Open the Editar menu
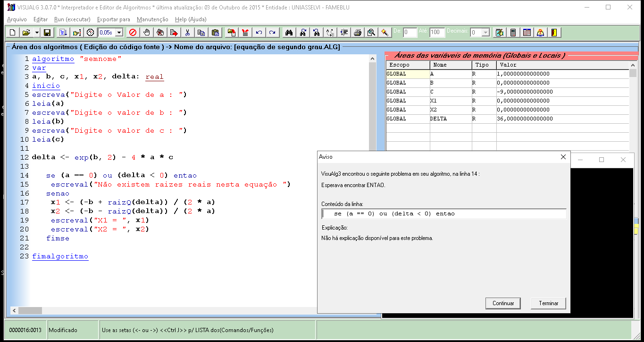This screenshot has width=644, height=342. [x=41, y=19]
